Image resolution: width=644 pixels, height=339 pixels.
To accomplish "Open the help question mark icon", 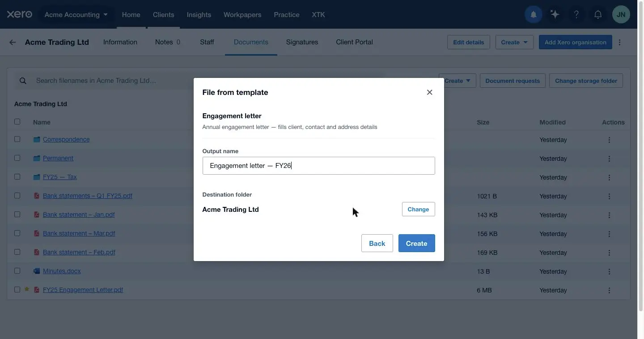I will tap(576, 15).
